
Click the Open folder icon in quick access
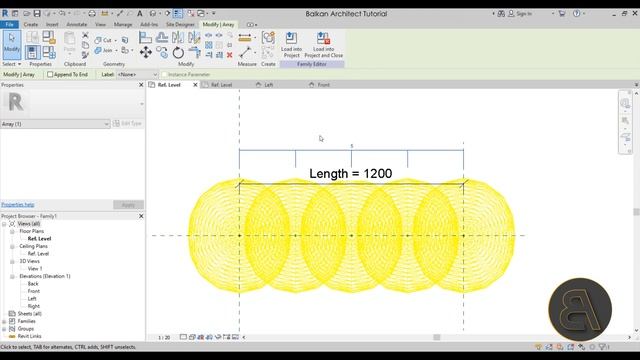27,13
